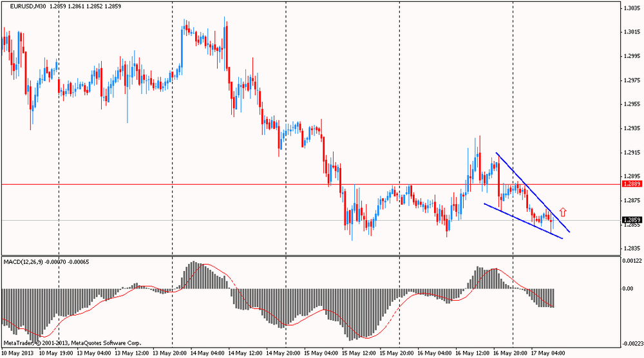The height and width of the screenshot is (358, 644).
Task: Click the 1.2995 price axis label
Action: [632, 56]
